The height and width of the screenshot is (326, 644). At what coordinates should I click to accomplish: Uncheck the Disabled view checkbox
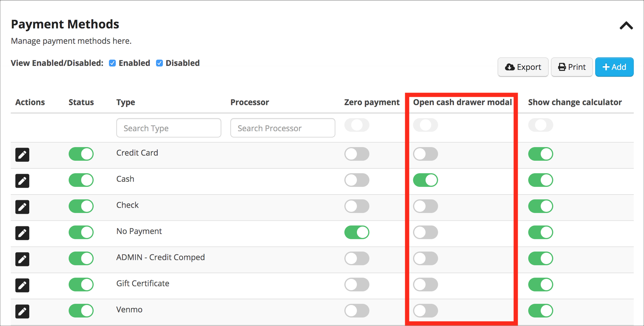coord(159,63)
